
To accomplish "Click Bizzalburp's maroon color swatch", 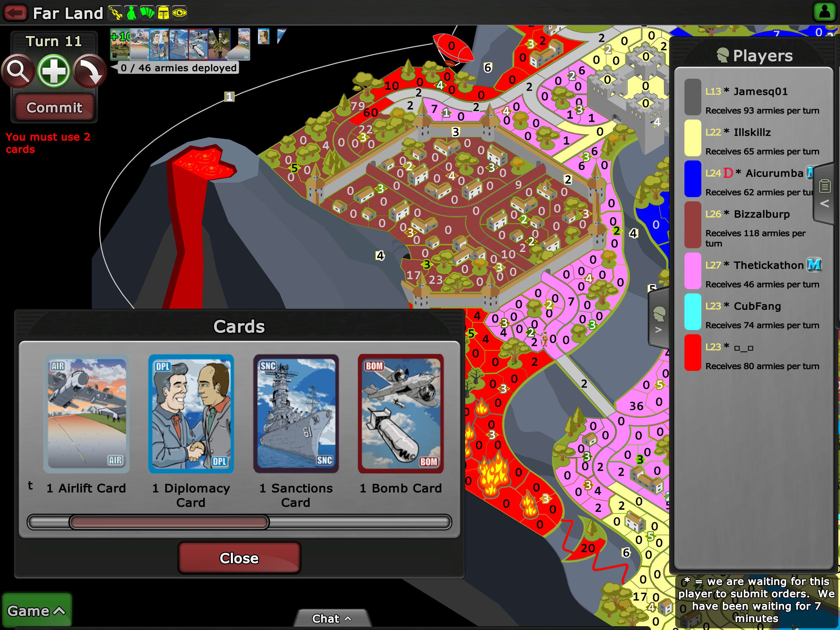I will click(692, 224).
